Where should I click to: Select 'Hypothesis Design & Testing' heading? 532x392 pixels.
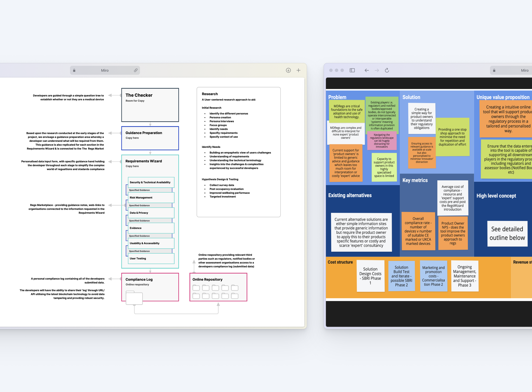[x=220, y=179]
